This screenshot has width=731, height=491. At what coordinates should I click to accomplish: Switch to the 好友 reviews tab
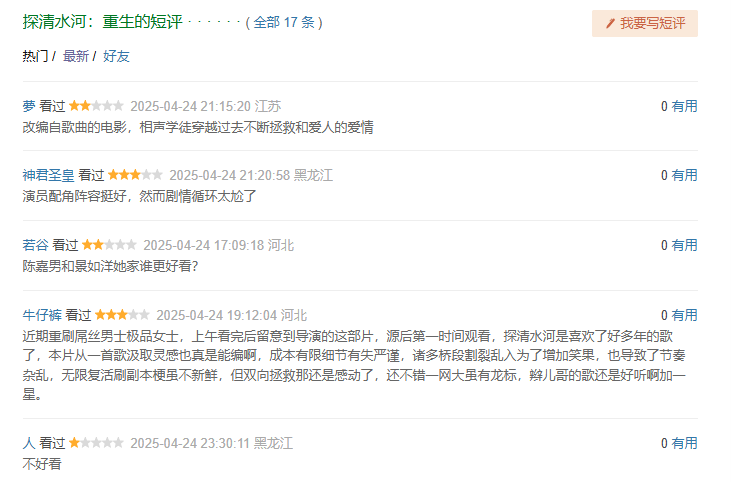pyautogui.click(x=116, y=56)
